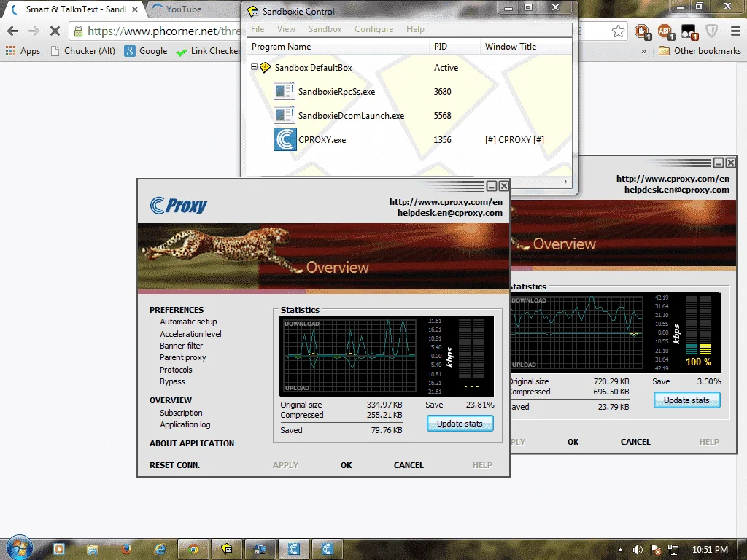The height and width of the screenshot is (560, 747).
Task: Sort by the PID column header
Action: (454, 46)
